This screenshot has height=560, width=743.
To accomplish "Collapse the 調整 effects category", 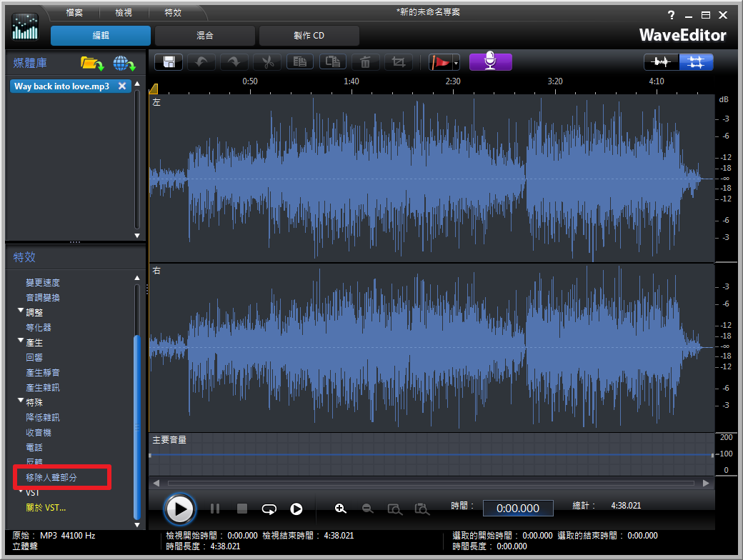I will pyautogui.click(x=21, y=312).
